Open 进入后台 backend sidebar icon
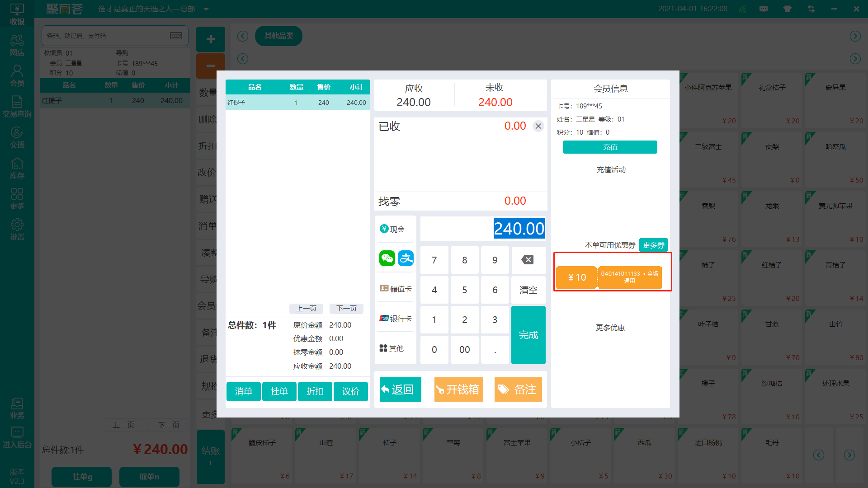The height and width of the screenshot is (488, 868). (x=17, y=438)
